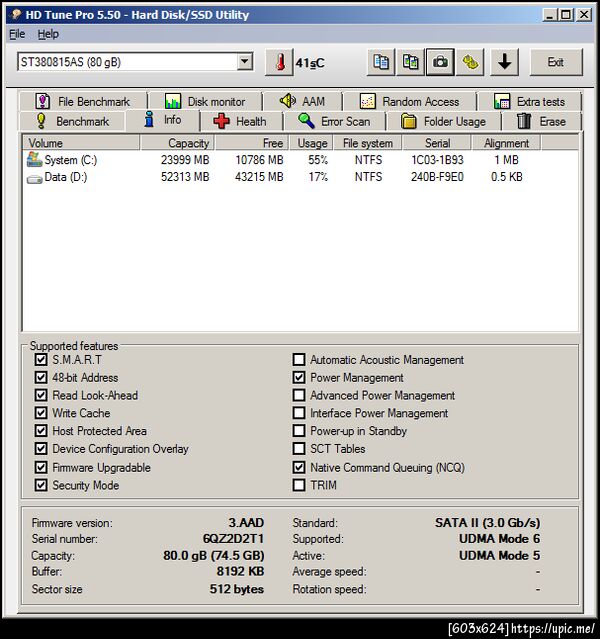Viewport: 600px width, 639px height.
Task: Open the AAM tab
Action: [x=302, y=101]
